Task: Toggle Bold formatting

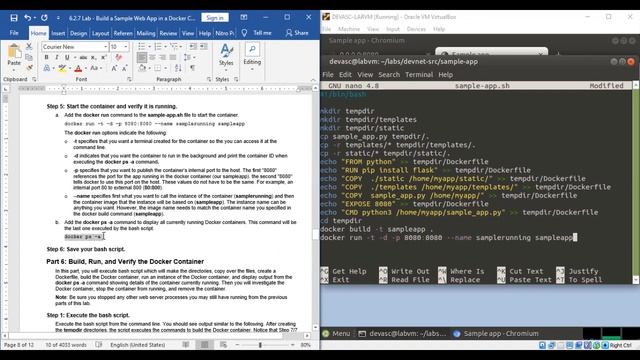Action: point(46,58)
